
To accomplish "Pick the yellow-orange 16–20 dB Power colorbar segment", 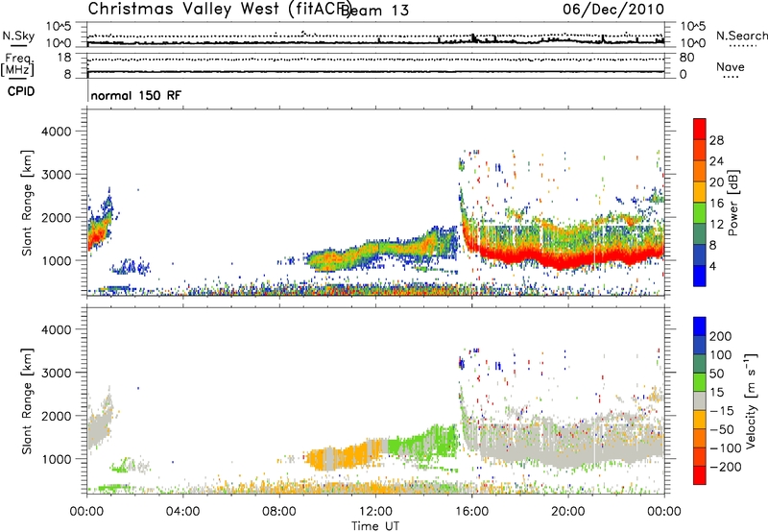I will point(700,192).
